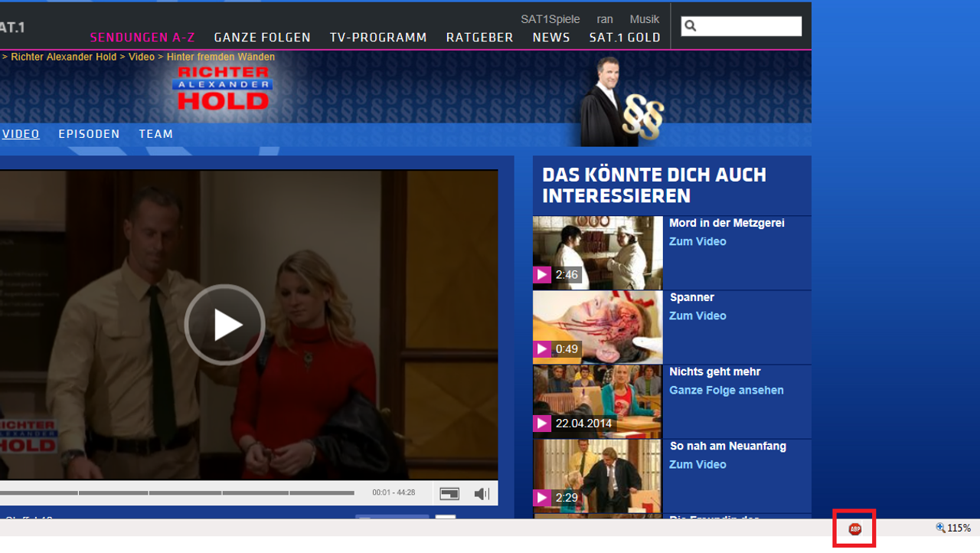Open the Spanner video thumbnail

pyautogui.click(x=598, y=327)
